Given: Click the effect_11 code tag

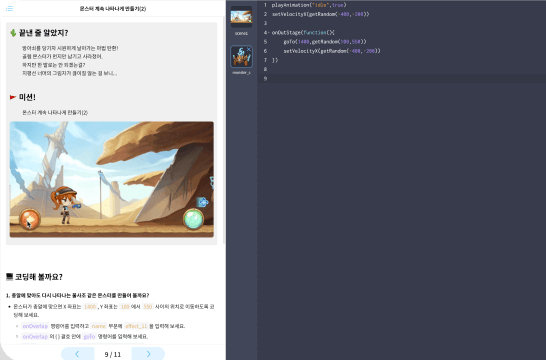Looking at the screenshot, I should [x=136, y=326].
